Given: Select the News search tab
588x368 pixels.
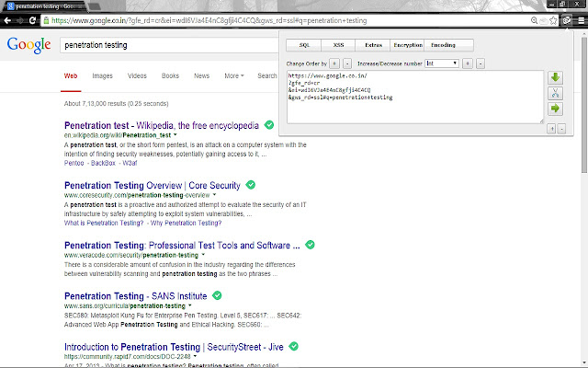Looking at the screenshot, I should pyautogui.click(x=201, y=75).
